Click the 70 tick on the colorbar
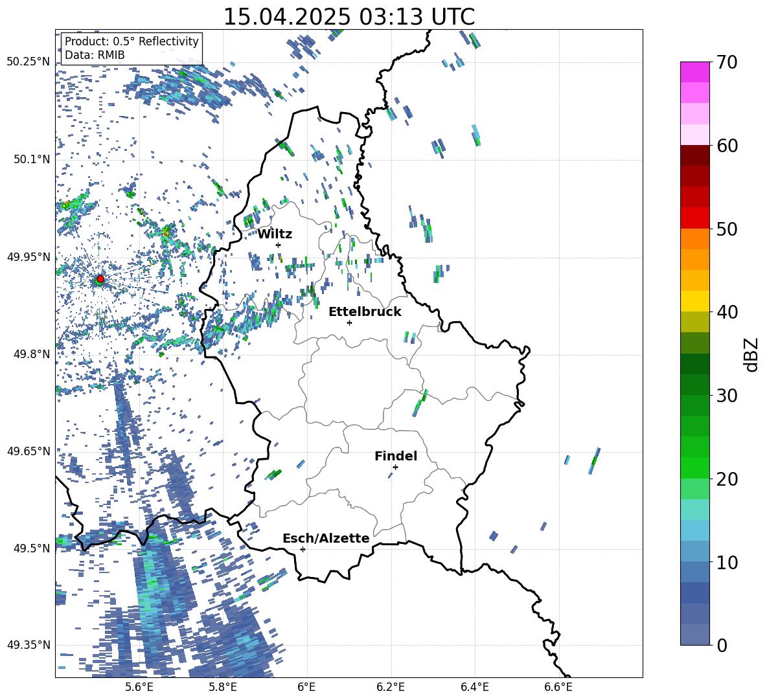The height and width of the screenshot is (700, 767). [x=726, y=62]
